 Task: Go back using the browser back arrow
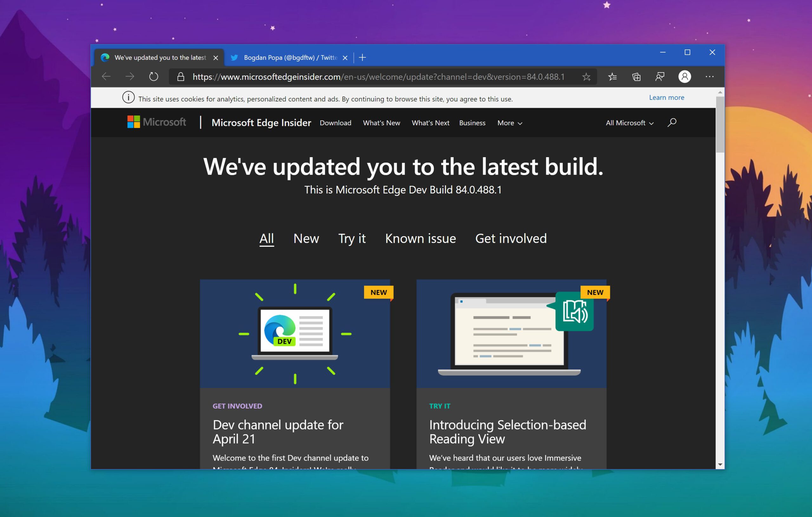pos(106,76)
